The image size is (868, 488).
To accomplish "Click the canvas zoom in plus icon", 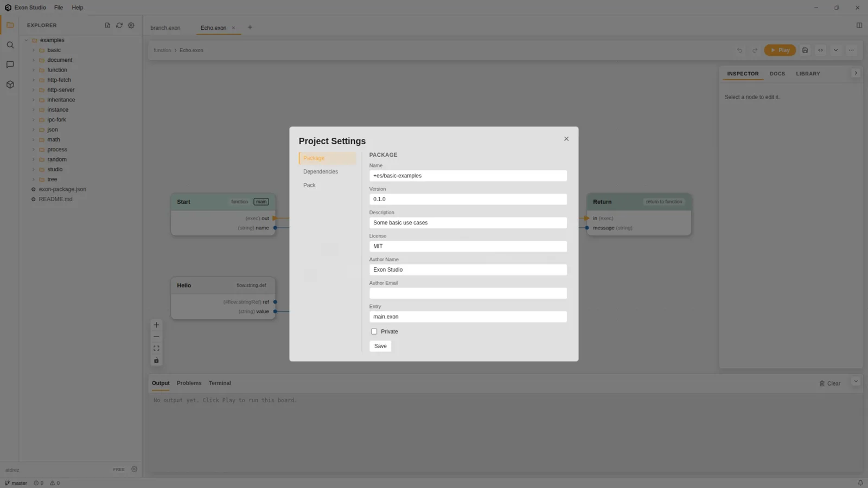I will tap(156, 325).
